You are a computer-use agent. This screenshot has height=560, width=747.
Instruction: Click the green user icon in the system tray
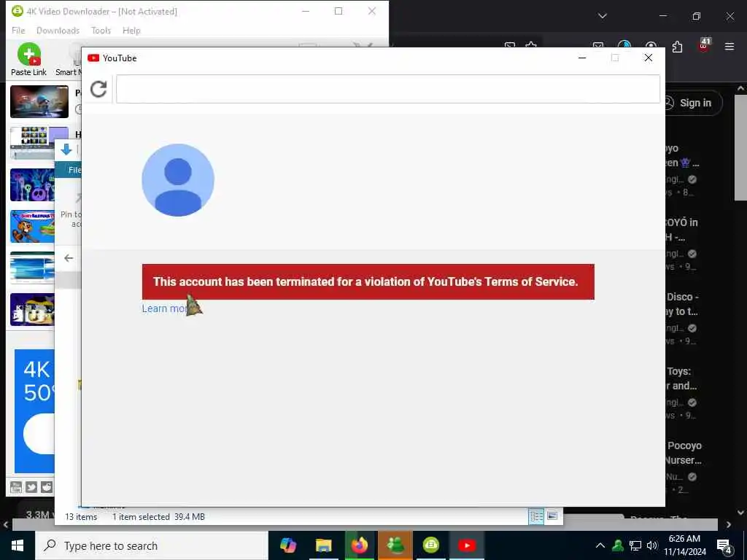618,545
